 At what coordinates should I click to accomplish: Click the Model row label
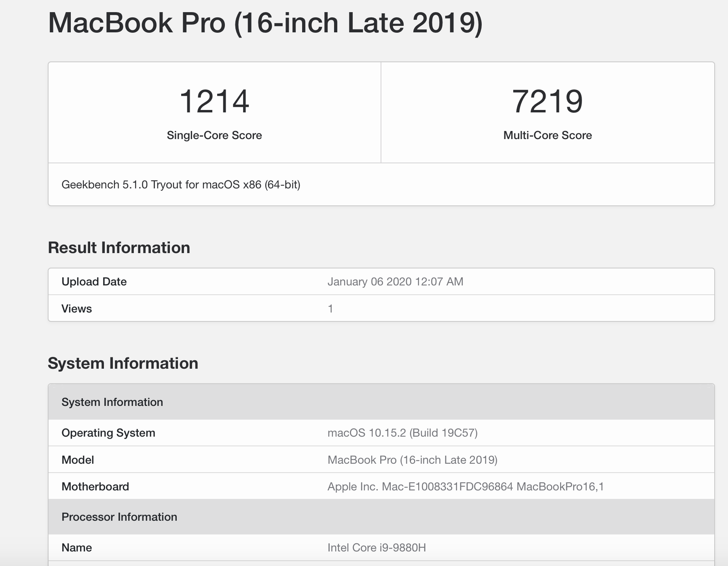(x=78, y=460)
